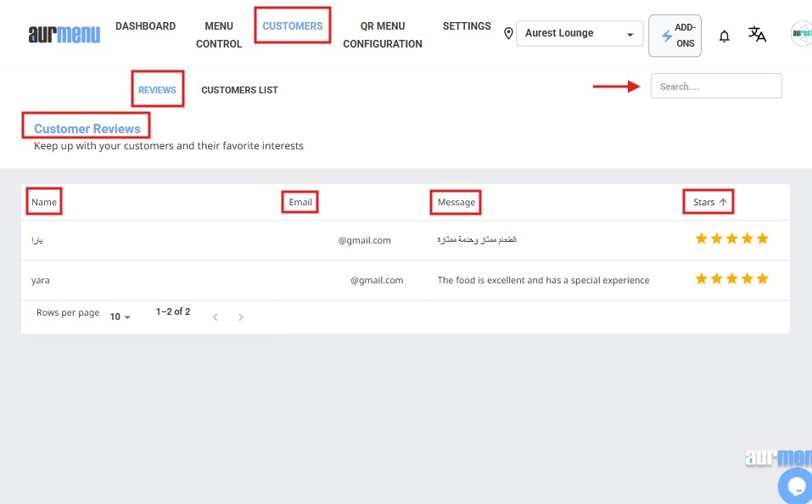Open the notifications bell
The height and width of the screenshot is (504, 812).
724,36
